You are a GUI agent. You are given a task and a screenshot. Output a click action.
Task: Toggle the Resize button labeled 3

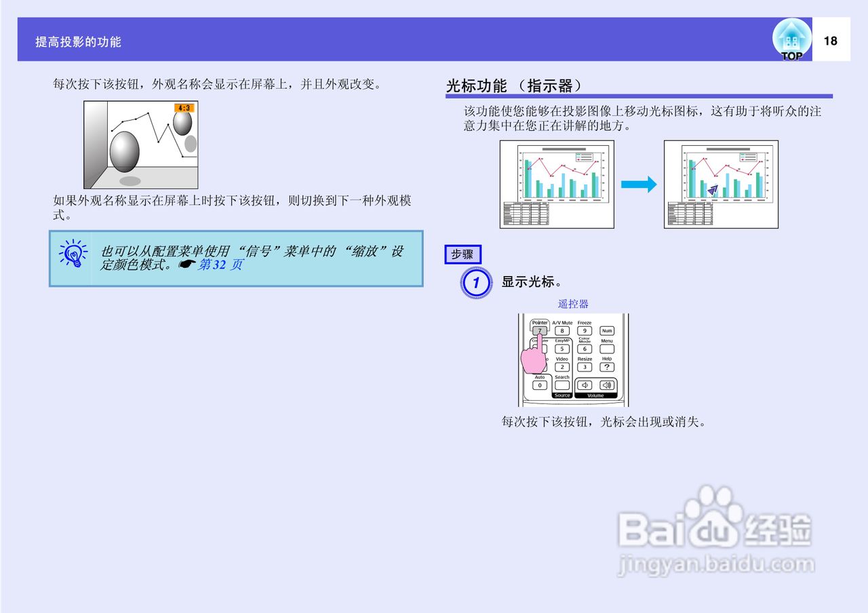point(585,367)
